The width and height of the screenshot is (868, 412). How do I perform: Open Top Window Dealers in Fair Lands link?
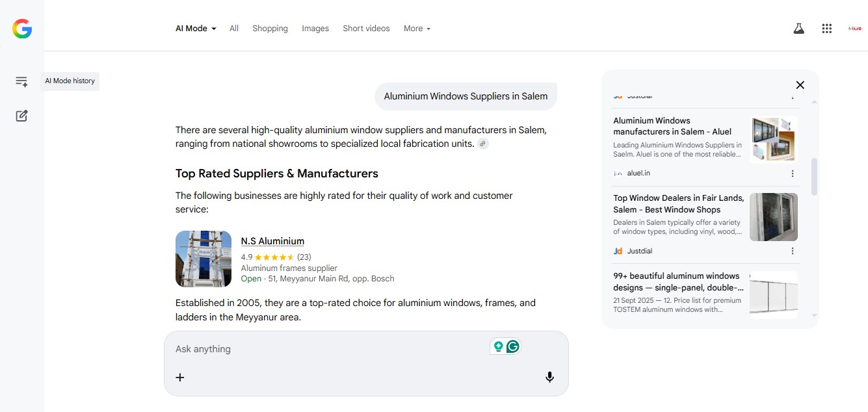(x=678, y=203)
